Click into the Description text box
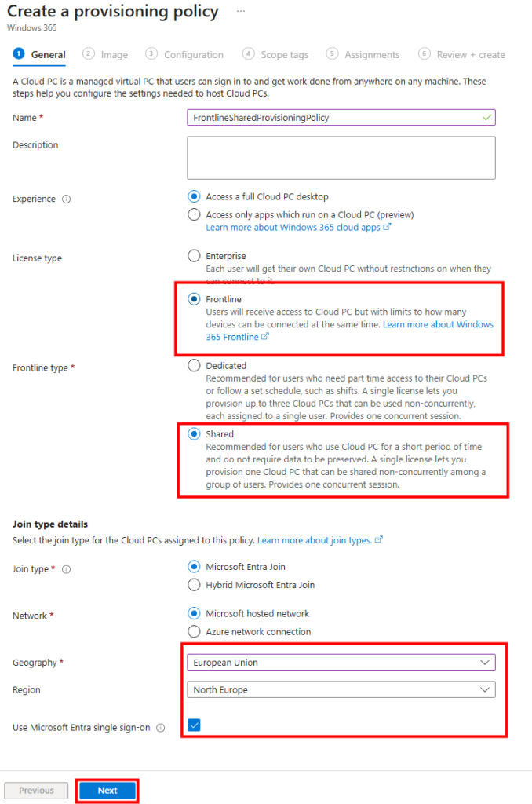Screen dimensions: 532x804 click(341, 158)
